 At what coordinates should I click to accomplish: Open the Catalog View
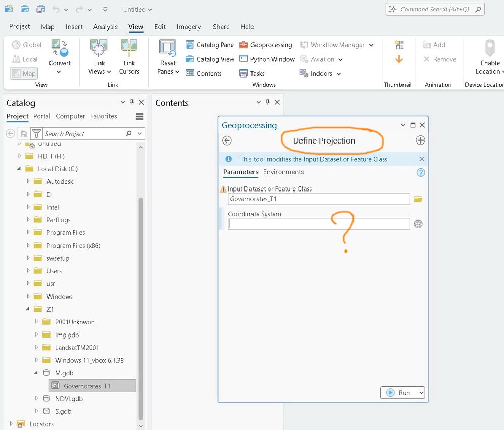210,59
